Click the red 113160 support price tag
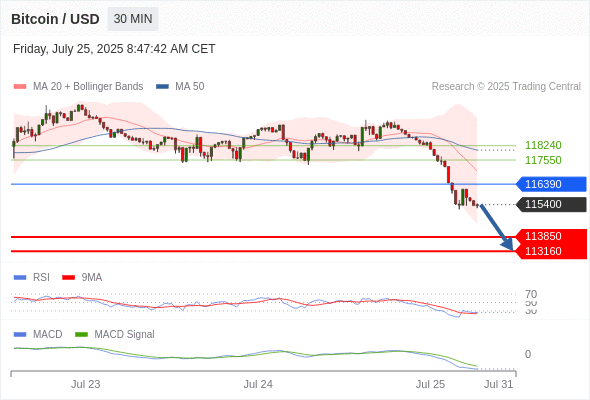 pos(552,251)
